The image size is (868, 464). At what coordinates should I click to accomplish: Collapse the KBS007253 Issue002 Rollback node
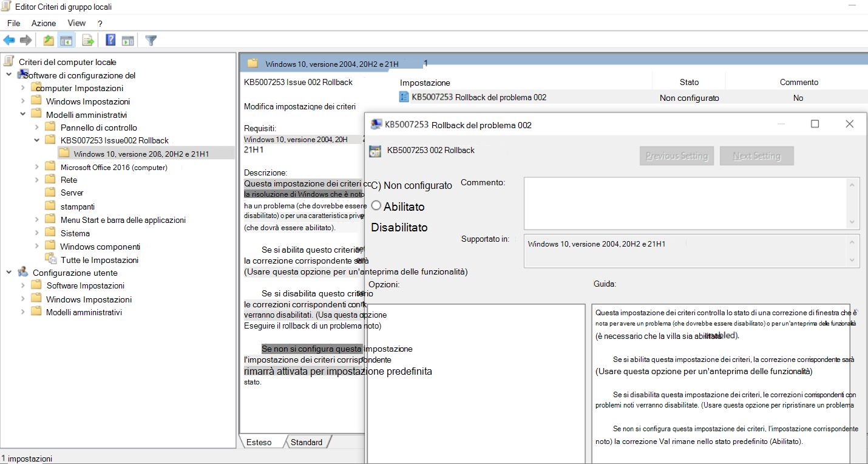point(37,140)
